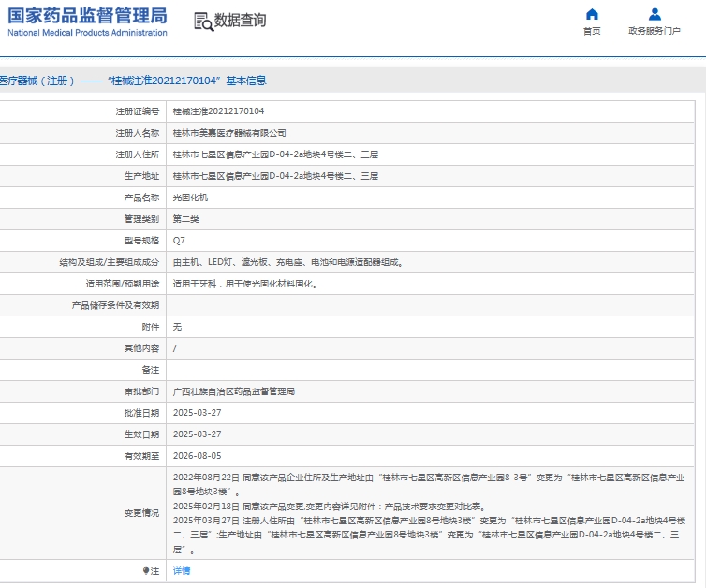Click the 第二类 management category value
706x588 pixels.
(x=186, y=219)
